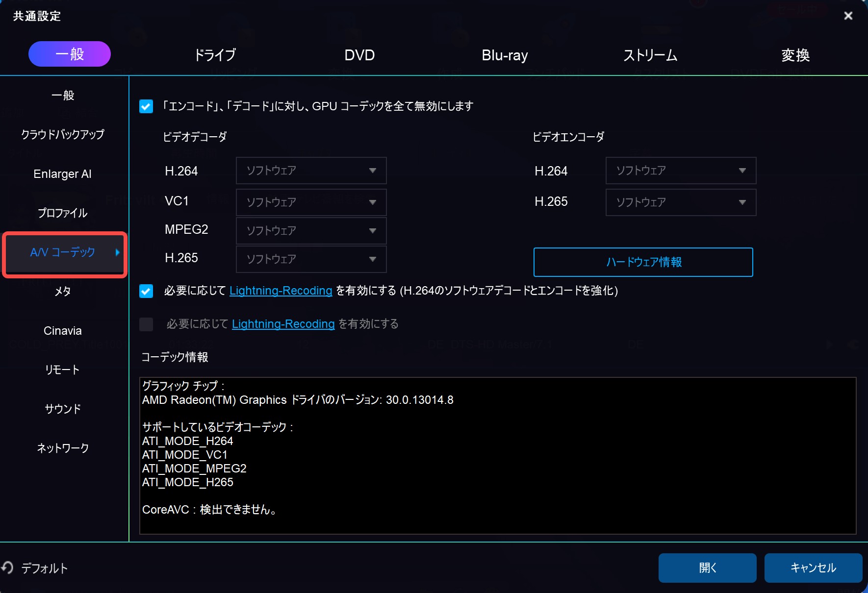
Task: Click the ハードウェア情報 button
Action: 643,262
